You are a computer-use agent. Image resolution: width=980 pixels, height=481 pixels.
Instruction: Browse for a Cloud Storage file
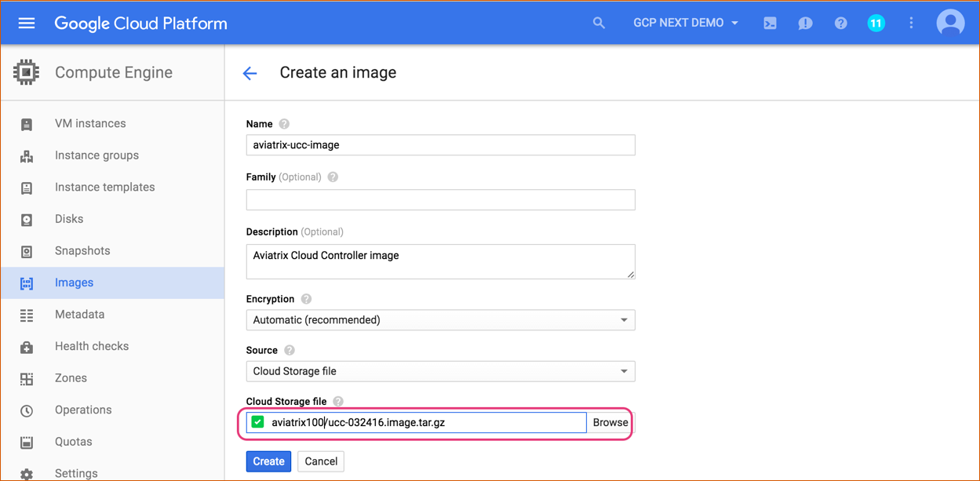tap(610, 422)
